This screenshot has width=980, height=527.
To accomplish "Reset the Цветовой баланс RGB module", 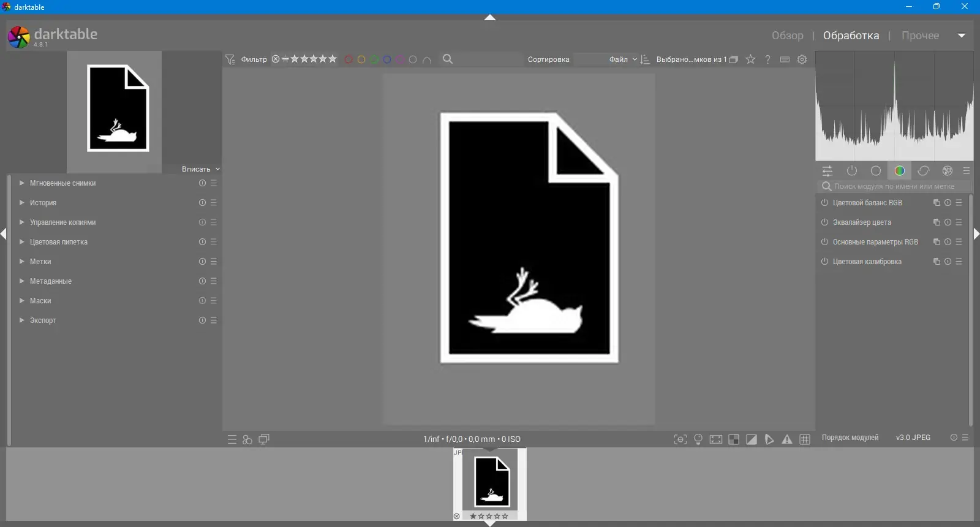I will 948,203.
